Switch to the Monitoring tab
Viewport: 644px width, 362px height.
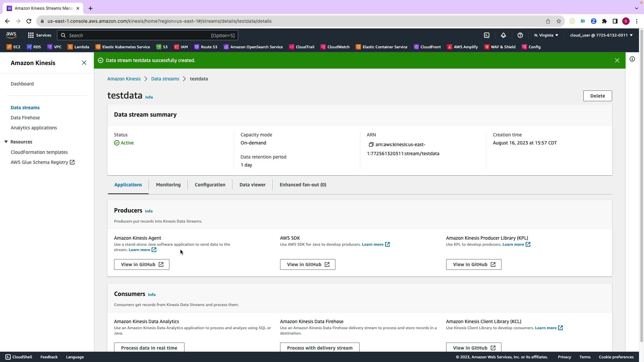168,185
